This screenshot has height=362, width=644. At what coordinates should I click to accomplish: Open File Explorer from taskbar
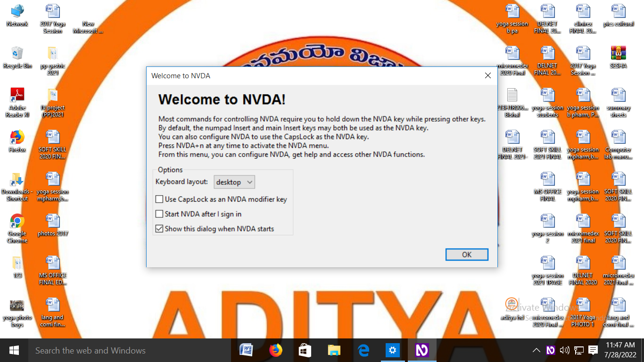click(x=334, y=350)
